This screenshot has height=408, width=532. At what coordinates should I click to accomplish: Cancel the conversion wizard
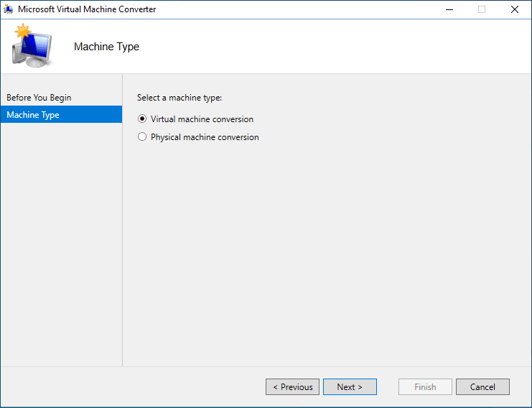pos(482,387)
